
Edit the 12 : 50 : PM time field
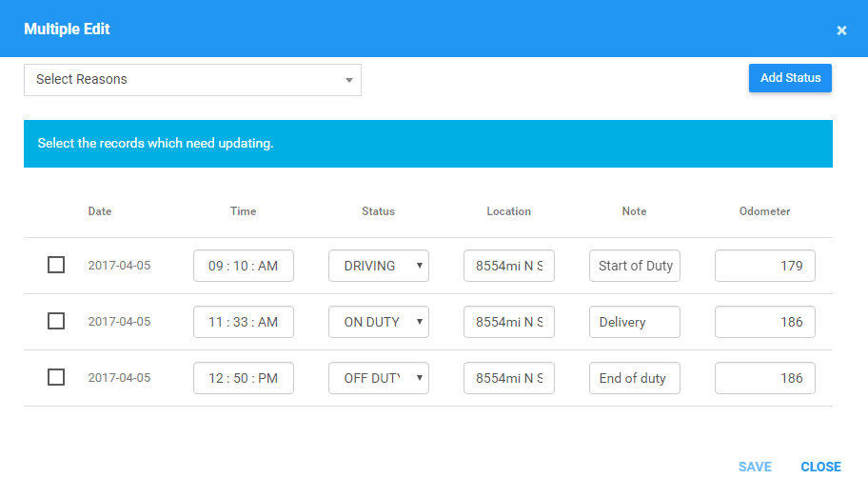[x=244, y=378]
